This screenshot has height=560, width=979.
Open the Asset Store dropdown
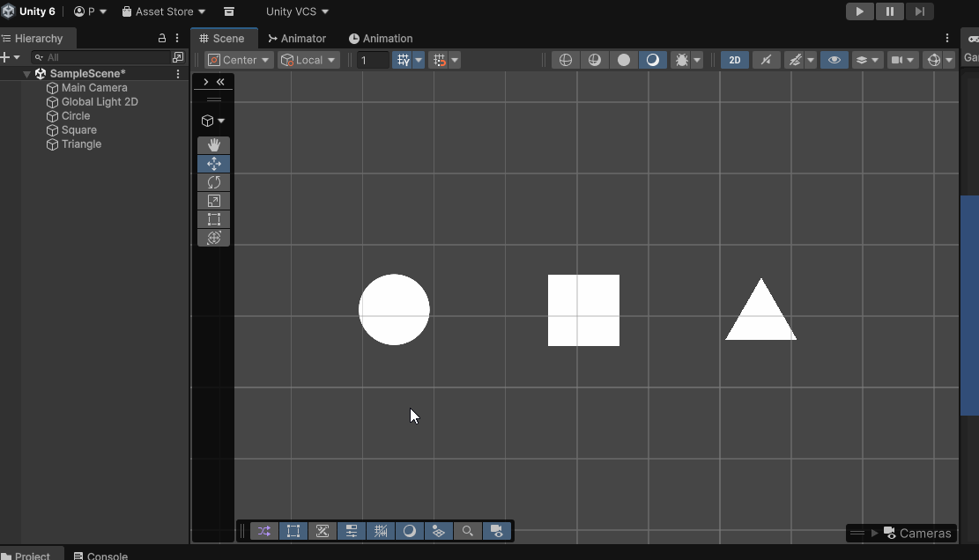click(164, 11)
